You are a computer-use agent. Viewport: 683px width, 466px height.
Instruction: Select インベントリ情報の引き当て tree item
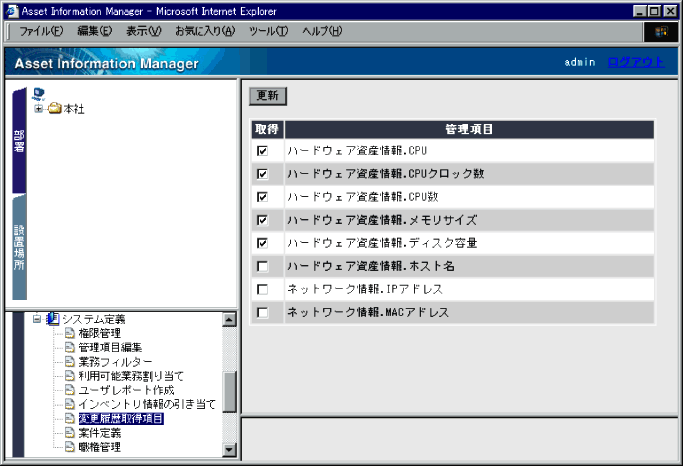(147, 404)
